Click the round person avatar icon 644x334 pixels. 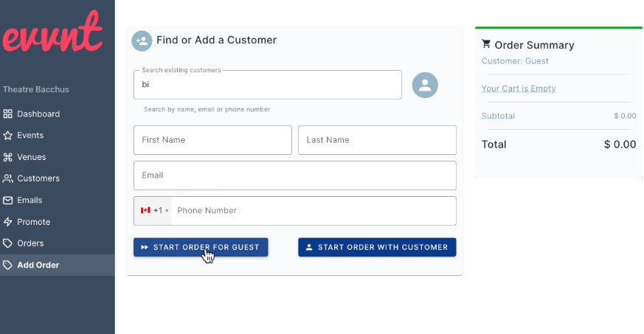tap(425, 85)
